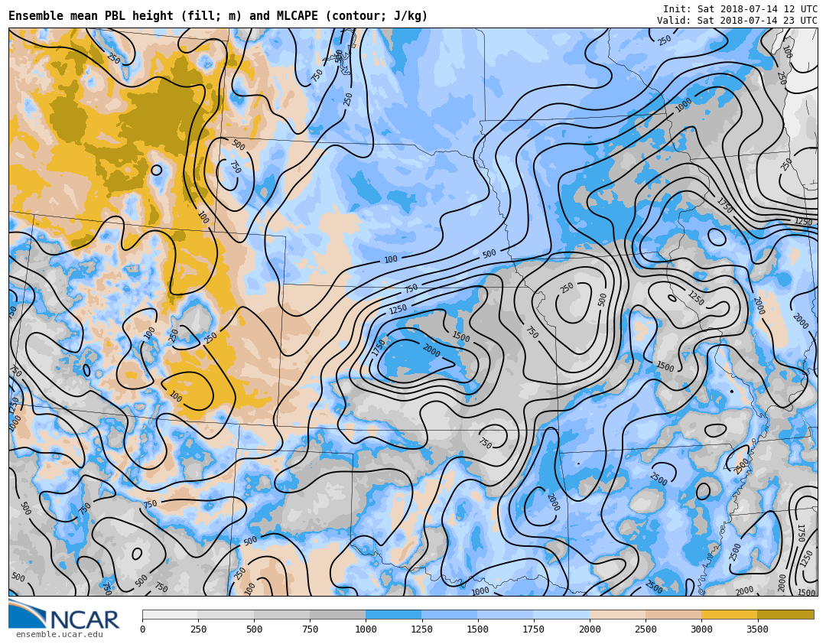Click the lightest gray 0–250 colorbar swatch
The height and width of the screenshot is (644, 826).
click(170, 614)
